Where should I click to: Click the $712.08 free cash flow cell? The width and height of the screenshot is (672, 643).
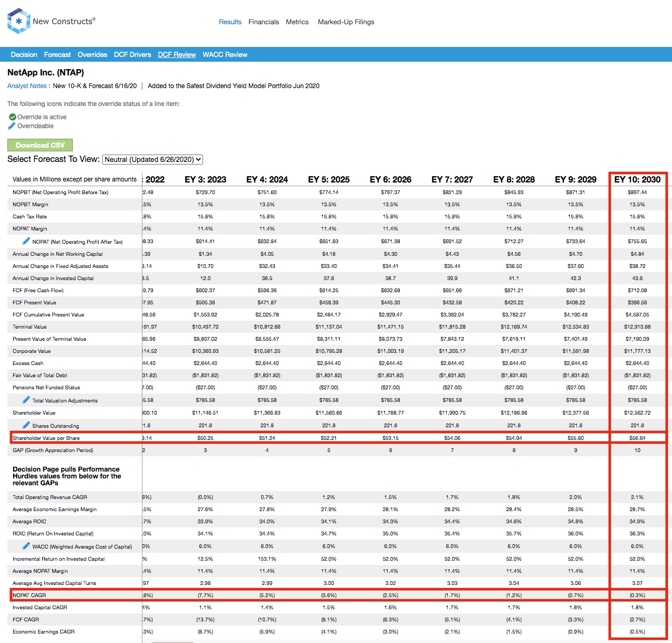(x=637, y=291)
